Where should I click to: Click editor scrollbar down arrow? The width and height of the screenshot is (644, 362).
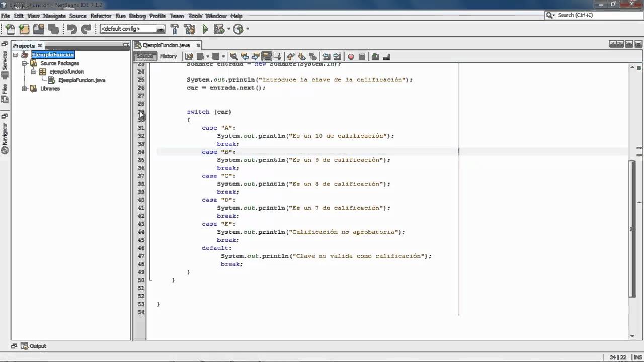coord(632,336)
